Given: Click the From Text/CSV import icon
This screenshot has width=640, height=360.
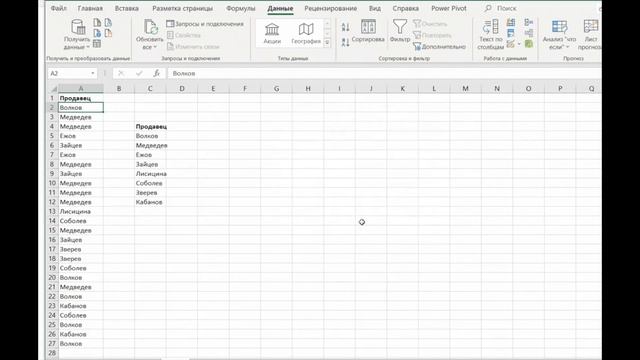Looking at the screenshot, I should [97, 22].
